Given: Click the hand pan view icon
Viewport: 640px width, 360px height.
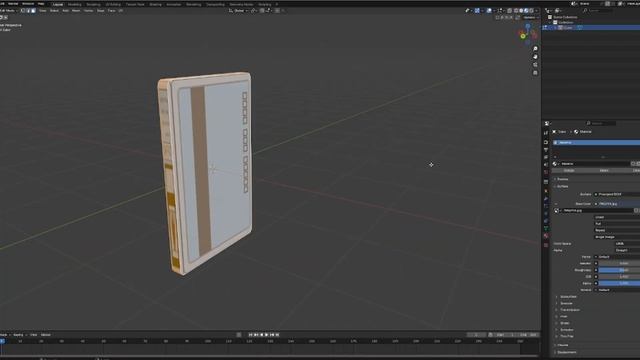Looking at the screenshot, I should coord(535,57).
